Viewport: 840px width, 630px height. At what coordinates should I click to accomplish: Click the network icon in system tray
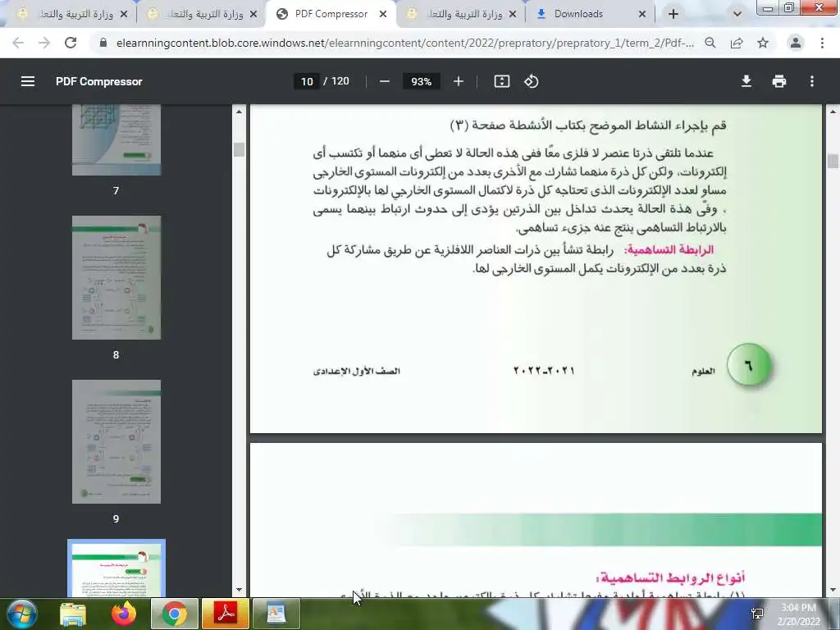tap(757, 614)
